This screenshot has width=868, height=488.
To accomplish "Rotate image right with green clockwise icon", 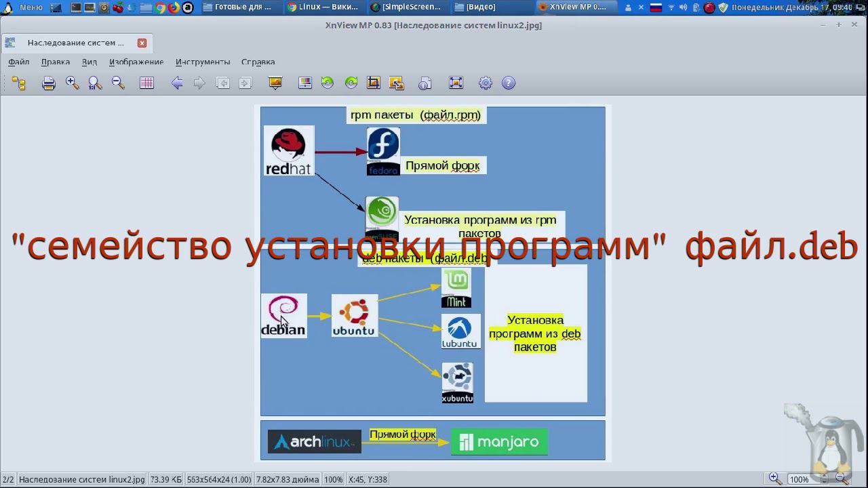I will 351,83.
